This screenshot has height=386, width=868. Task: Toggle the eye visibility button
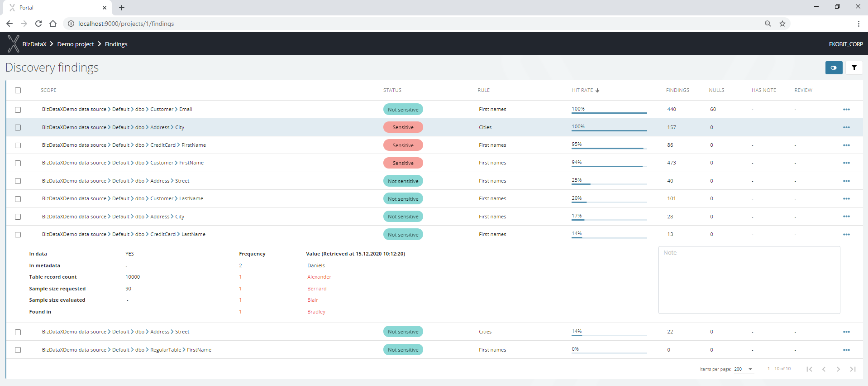point(834,68)
